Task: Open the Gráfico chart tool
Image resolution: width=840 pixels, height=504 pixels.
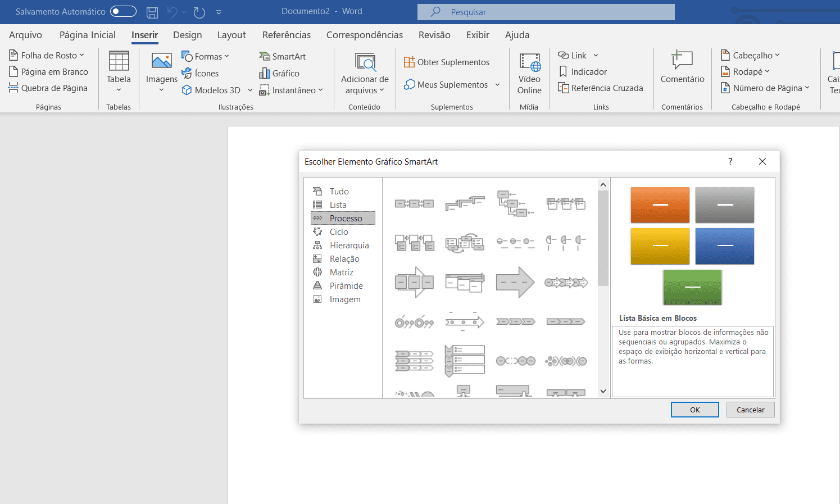Action: [x=265, y=74]
